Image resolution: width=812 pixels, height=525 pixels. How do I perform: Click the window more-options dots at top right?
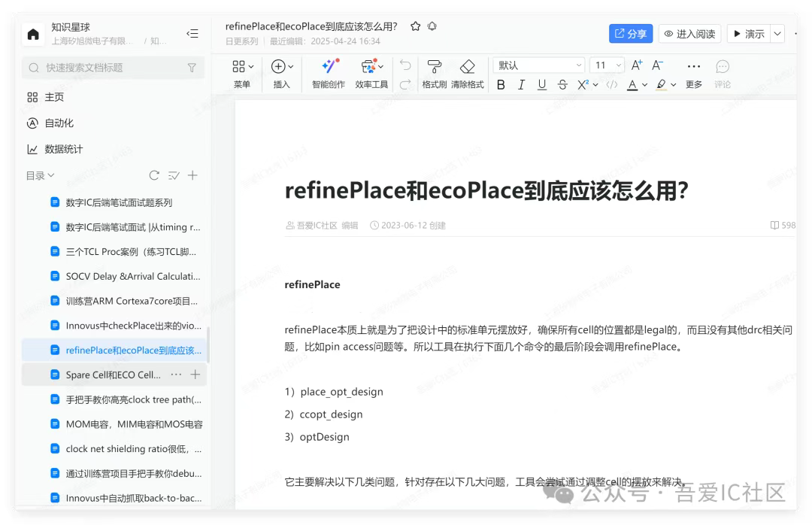point(795,34)
